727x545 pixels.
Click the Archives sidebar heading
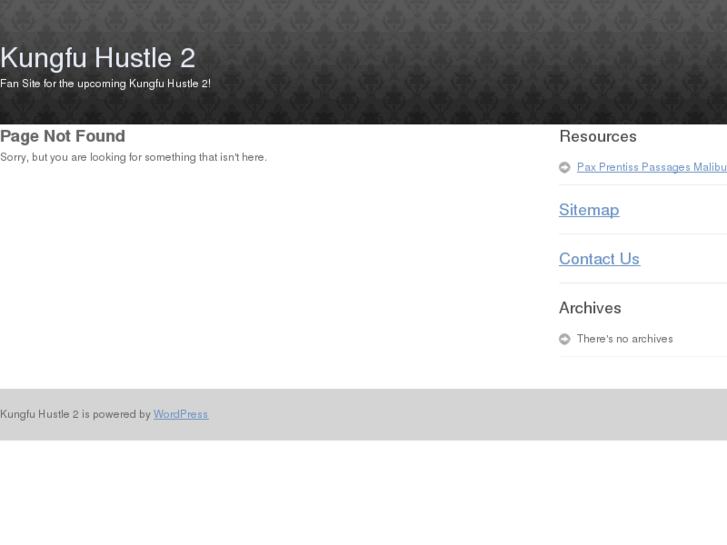(x=590, y=308)
